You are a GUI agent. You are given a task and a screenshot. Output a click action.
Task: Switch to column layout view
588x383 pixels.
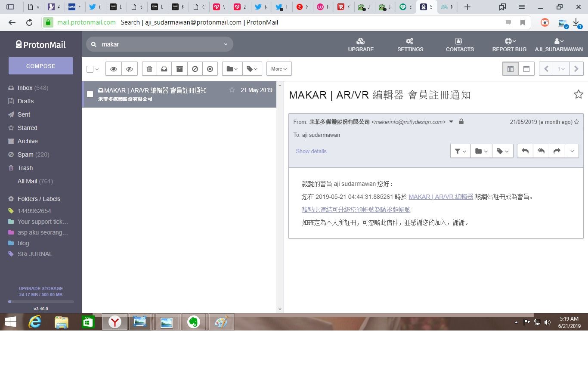coord(511,69)
